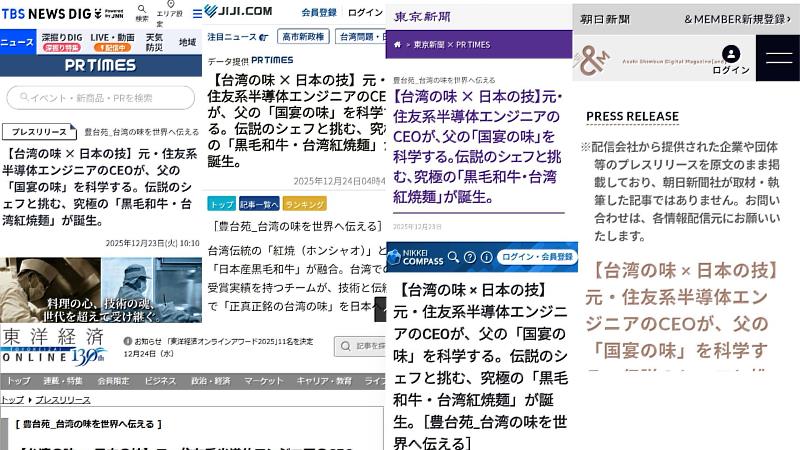Click the JIJI.COM logo
Screen dimensions: 800x450
[x=238, y=11]
